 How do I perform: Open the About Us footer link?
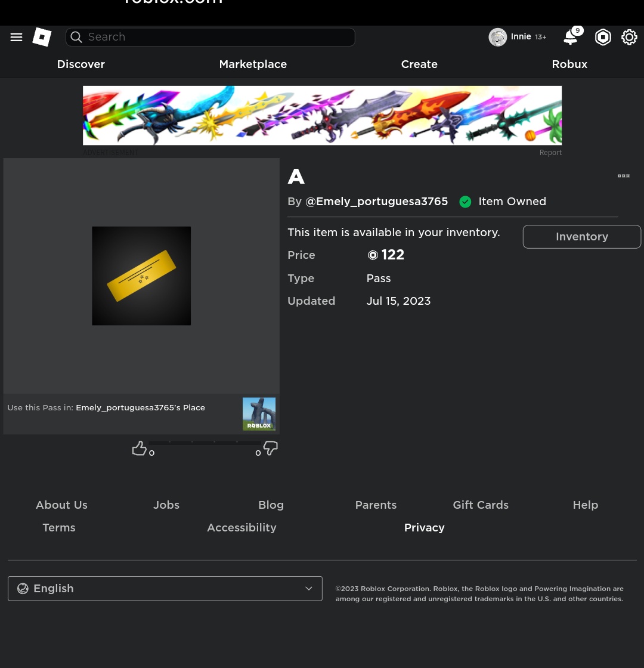click(62, 505)
